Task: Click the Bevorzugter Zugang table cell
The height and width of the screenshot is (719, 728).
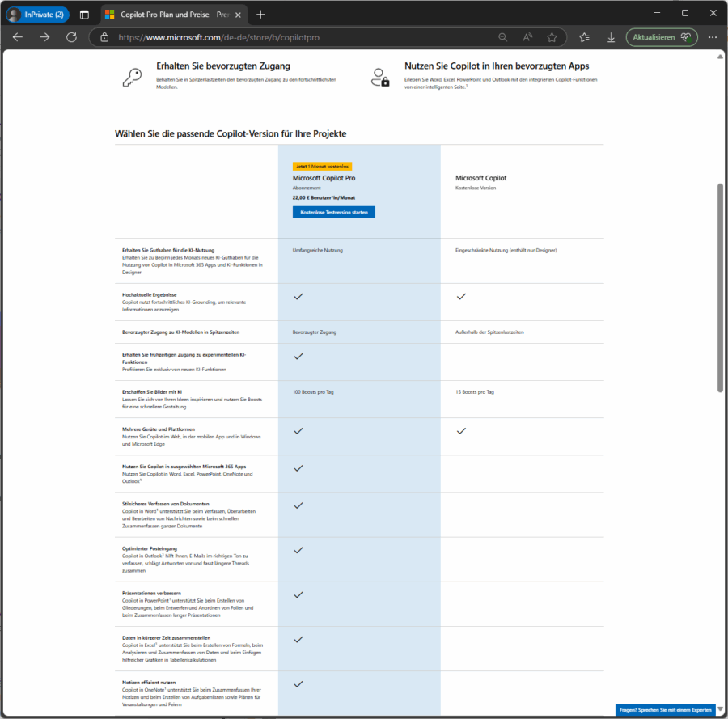Action: click(315, 332)
